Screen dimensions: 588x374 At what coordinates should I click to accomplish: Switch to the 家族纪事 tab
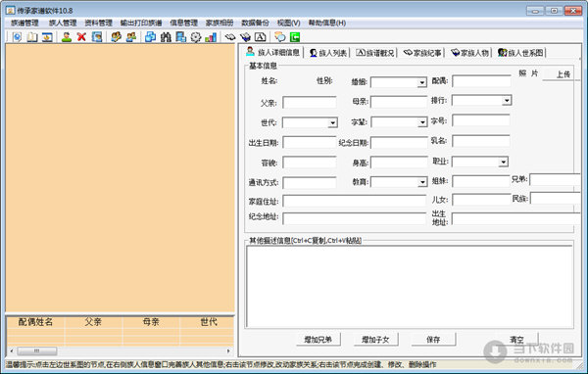(422, 53)
